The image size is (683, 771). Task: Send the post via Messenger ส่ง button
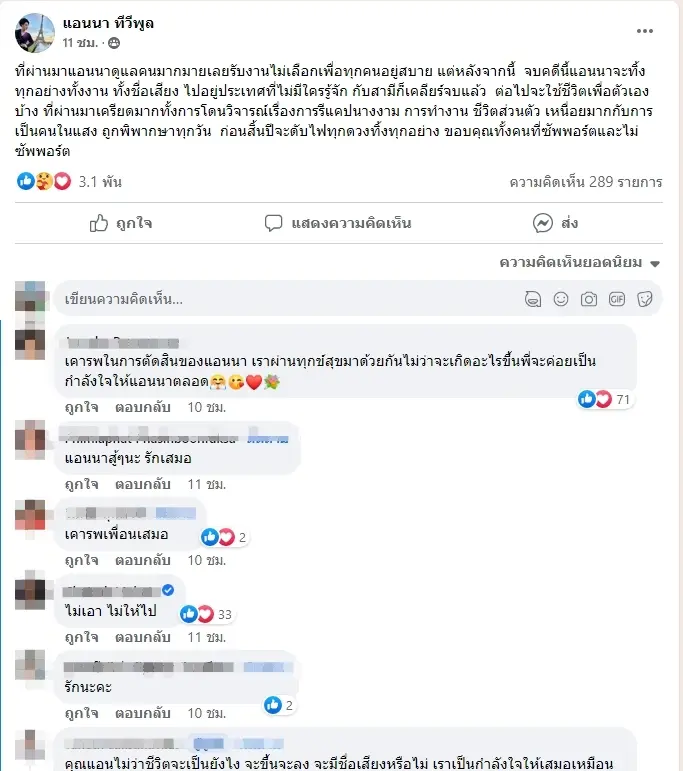[x=556, y=223]
